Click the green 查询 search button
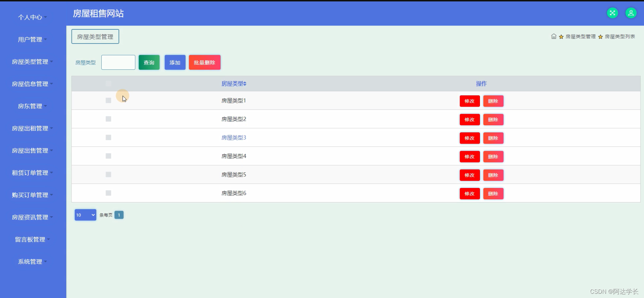 point(149,62)
